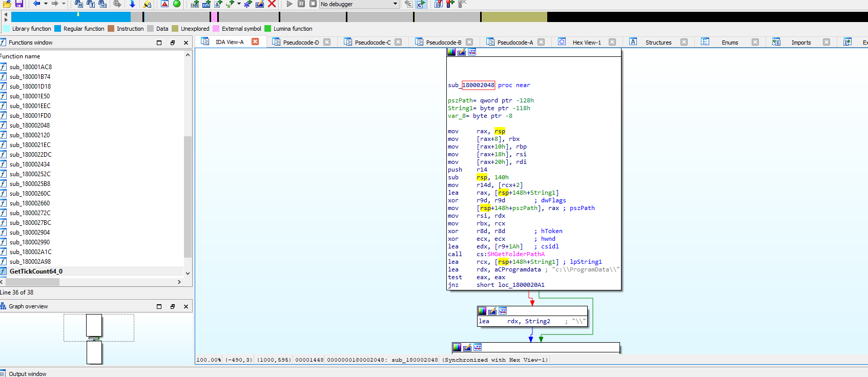
Task: Select GetTickCount64_0 function entry
Action: [36, 271]
